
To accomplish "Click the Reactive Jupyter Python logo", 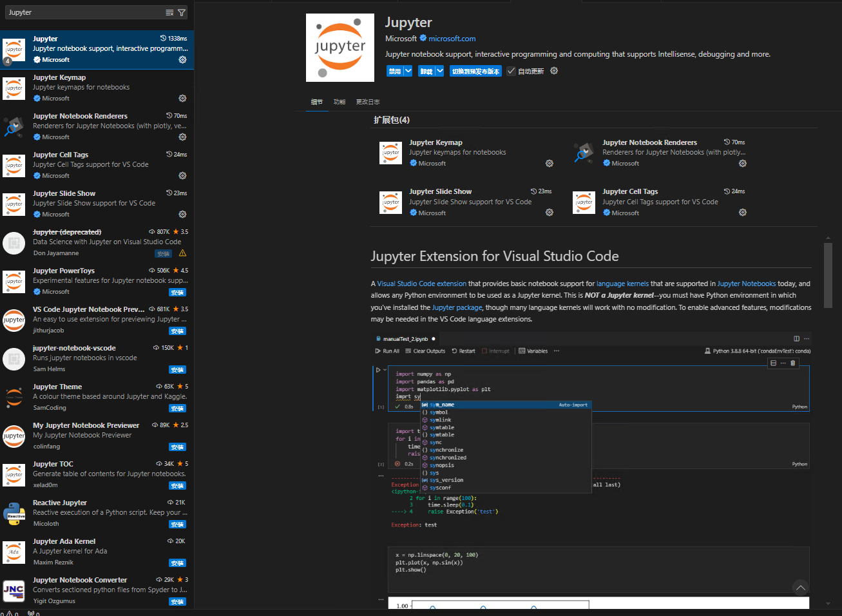I will point(14,514).
